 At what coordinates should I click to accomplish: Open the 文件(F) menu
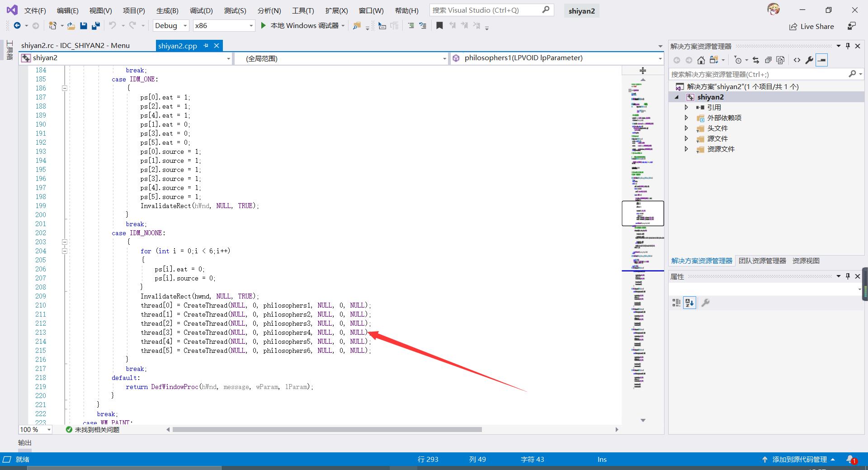tap(35, 10)
